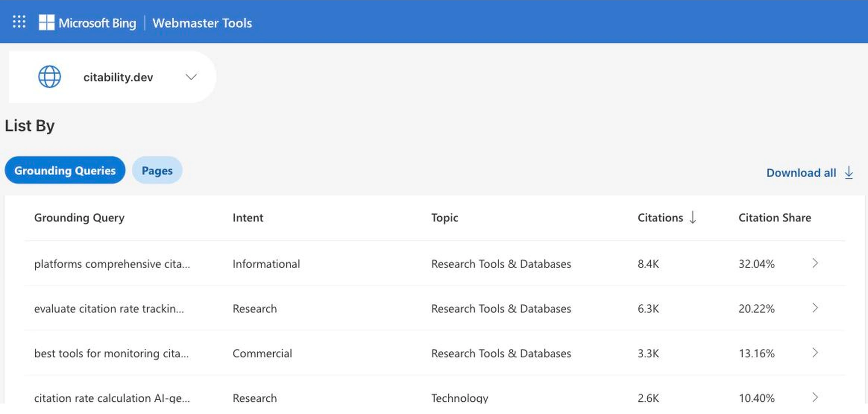
Task: Click the 8.4K citations value
Action: tap(648, 264)
